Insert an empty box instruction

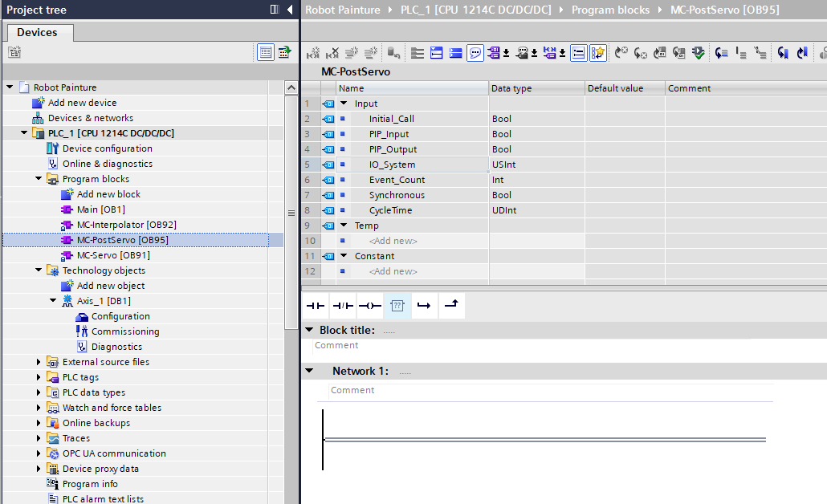pyautogui.click(x=397, y=306)
